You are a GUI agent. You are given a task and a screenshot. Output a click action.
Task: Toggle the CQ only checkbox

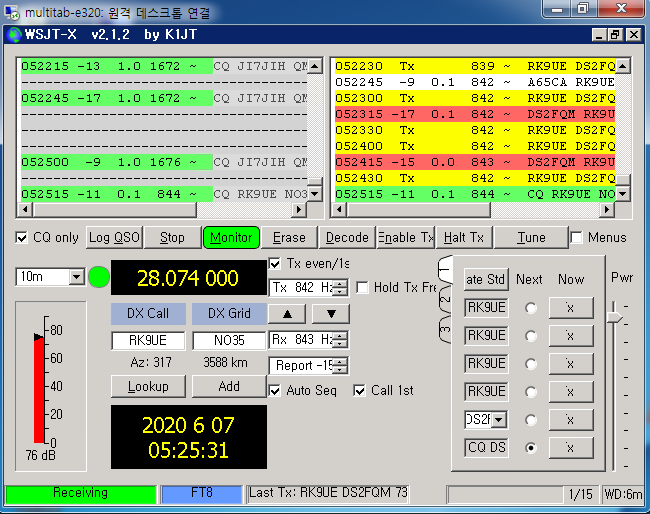(22, 238)
